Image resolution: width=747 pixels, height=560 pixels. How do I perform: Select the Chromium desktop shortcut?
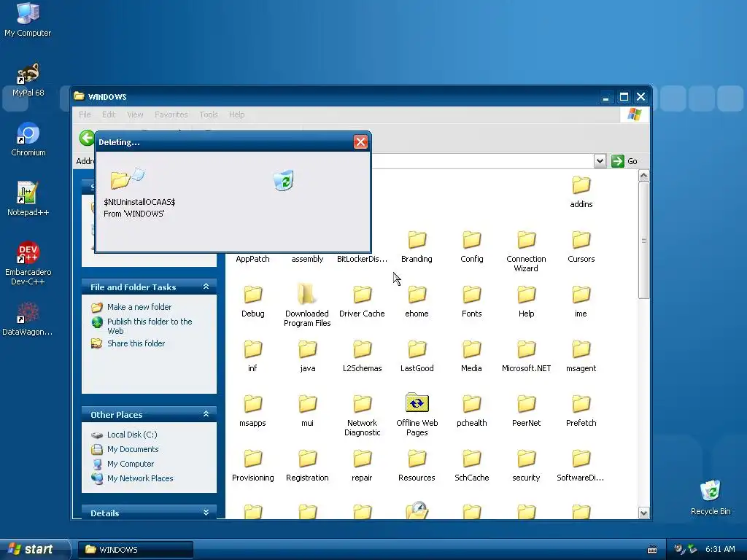28,139
